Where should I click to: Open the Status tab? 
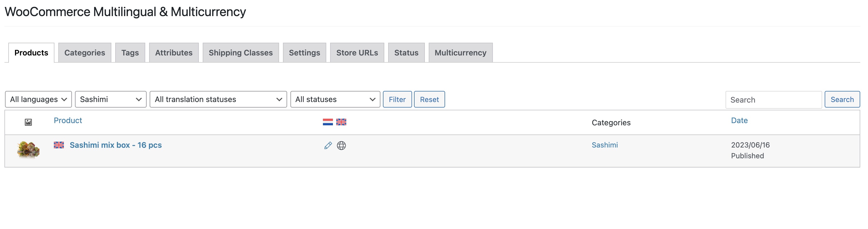click(x=406, y=53)
